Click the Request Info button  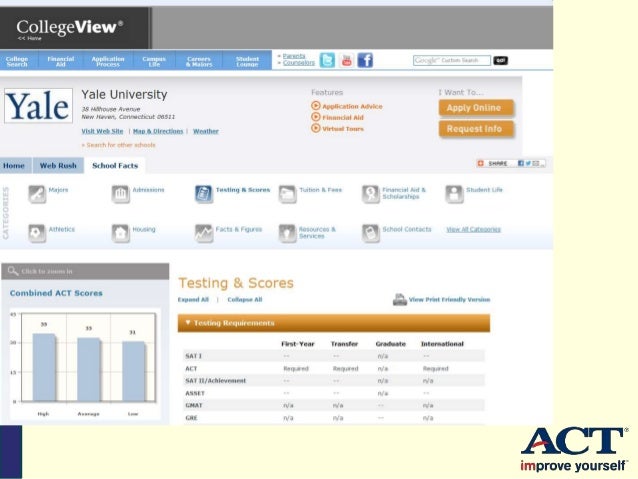[476, 129]
